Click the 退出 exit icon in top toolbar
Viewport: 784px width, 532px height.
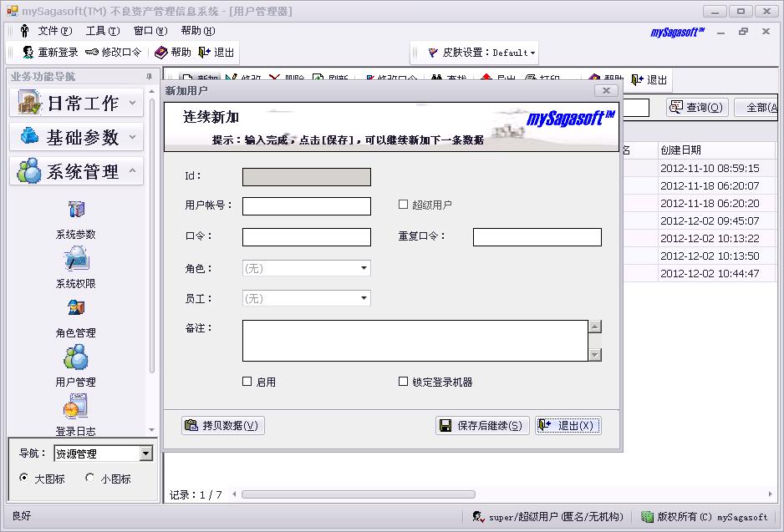[x=204, y=52]
